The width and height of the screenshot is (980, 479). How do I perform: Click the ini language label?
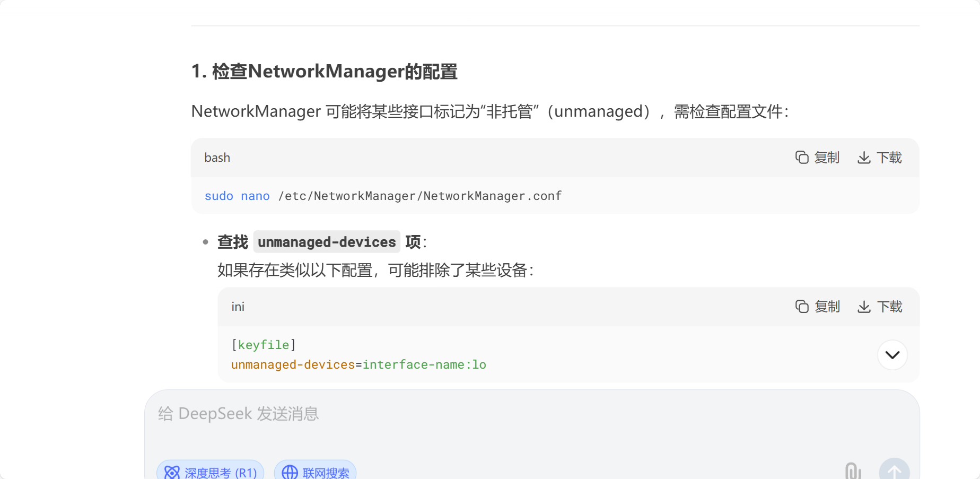pyautogui.click(x=238, y=307)
